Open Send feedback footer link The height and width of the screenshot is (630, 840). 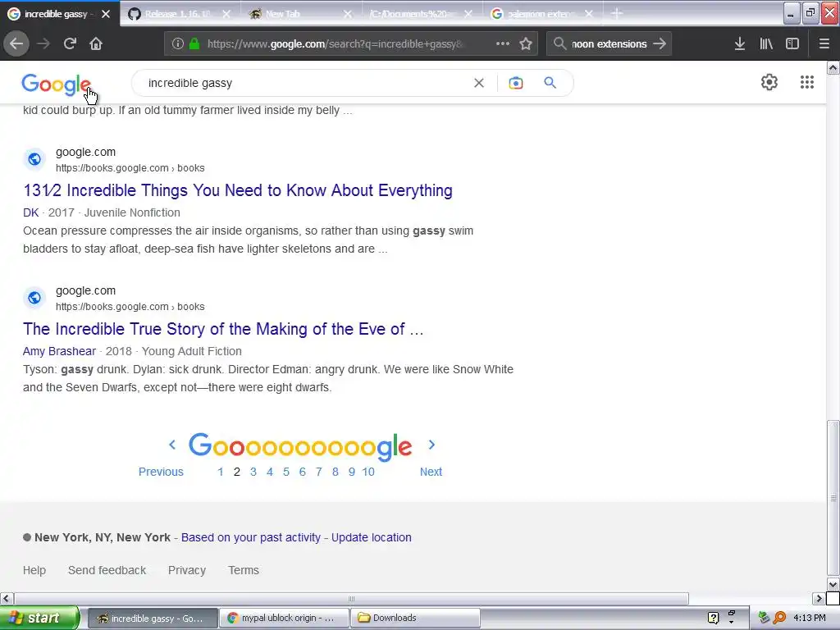pyautogui.click(x=107, y=571)
